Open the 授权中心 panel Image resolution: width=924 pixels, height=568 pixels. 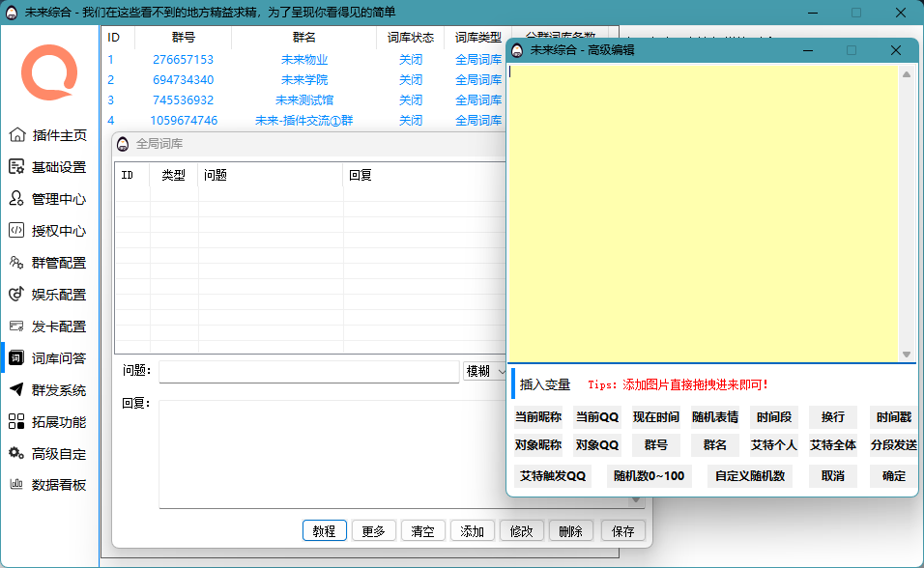tap(49, 230)
